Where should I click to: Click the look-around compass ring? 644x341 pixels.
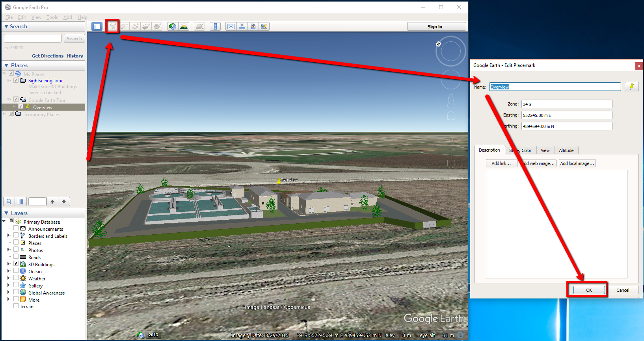click(x=451, y=52)
